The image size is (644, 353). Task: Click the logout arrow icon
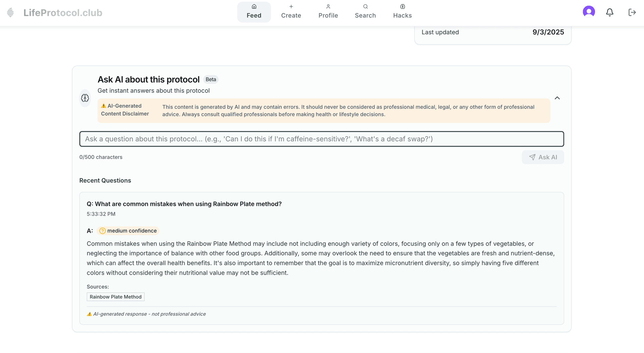click(632, 12)
